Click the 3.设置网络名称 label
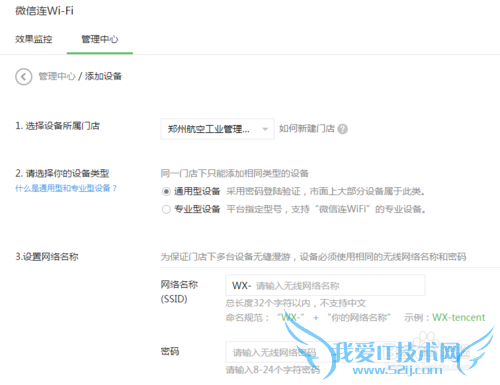 click(47, 257)
